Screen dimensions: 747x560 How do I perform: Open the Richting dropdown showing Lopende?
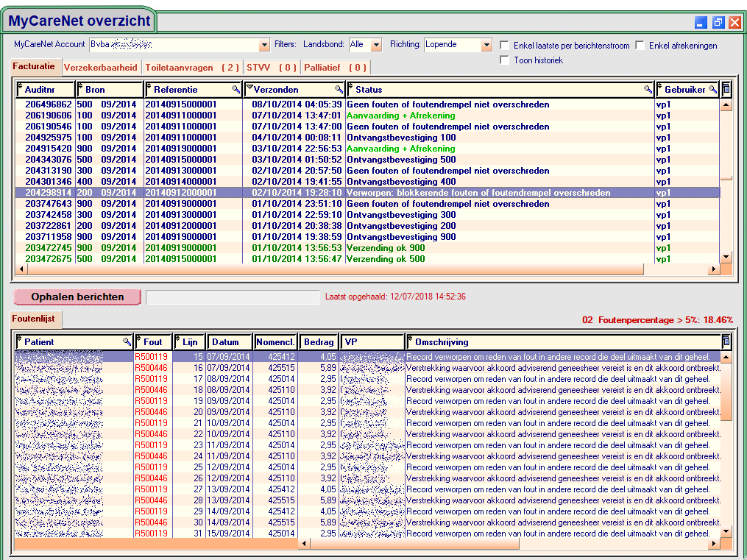point(486,45)
